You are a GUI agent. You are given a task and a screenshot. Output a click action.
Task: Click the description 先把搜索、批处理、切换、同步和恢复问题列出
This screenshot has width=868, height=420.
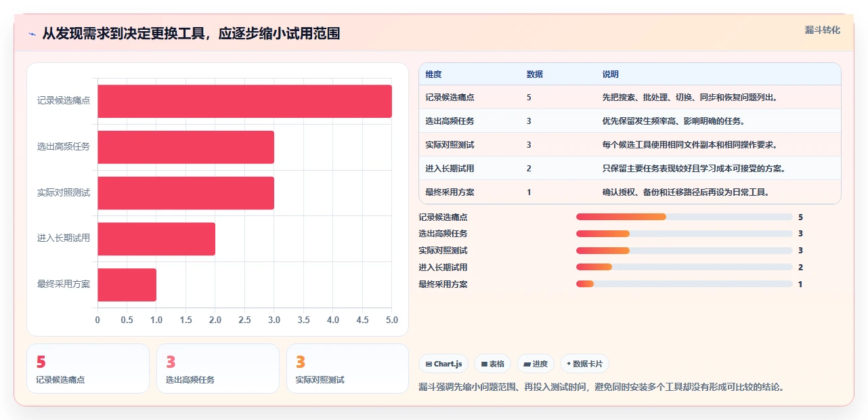point(690,98)
